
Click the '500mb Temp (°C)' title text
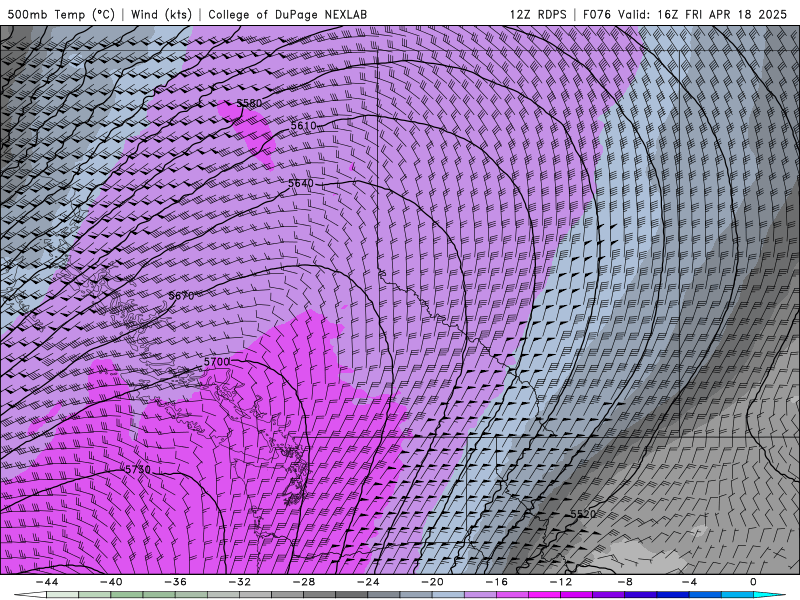coord(61,14)
